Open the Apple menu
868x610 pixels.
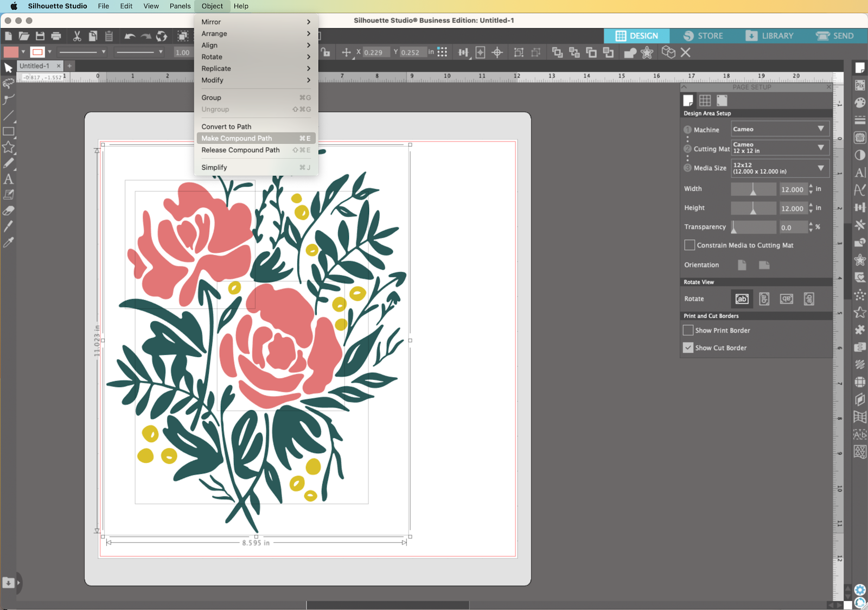click(x=14, y=6)
